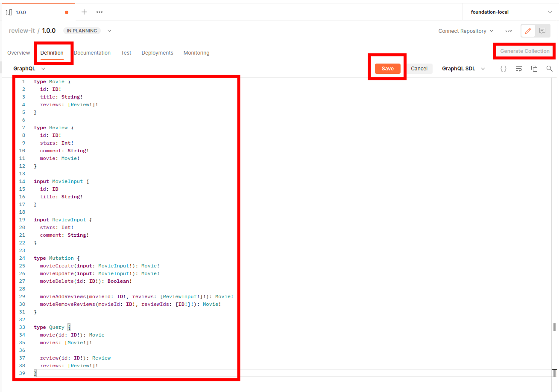Open a new tab with the plus icon
The width and height of the screenshot is (559, 392).
pyautogui.click(x=84, y=12)
